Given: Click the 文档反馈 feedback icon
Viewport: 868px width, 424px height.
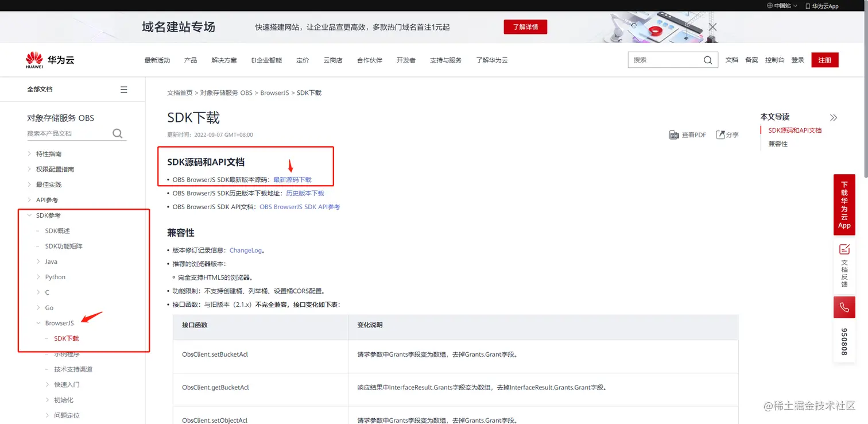Looking at the screenshot, I should (844, 249).
